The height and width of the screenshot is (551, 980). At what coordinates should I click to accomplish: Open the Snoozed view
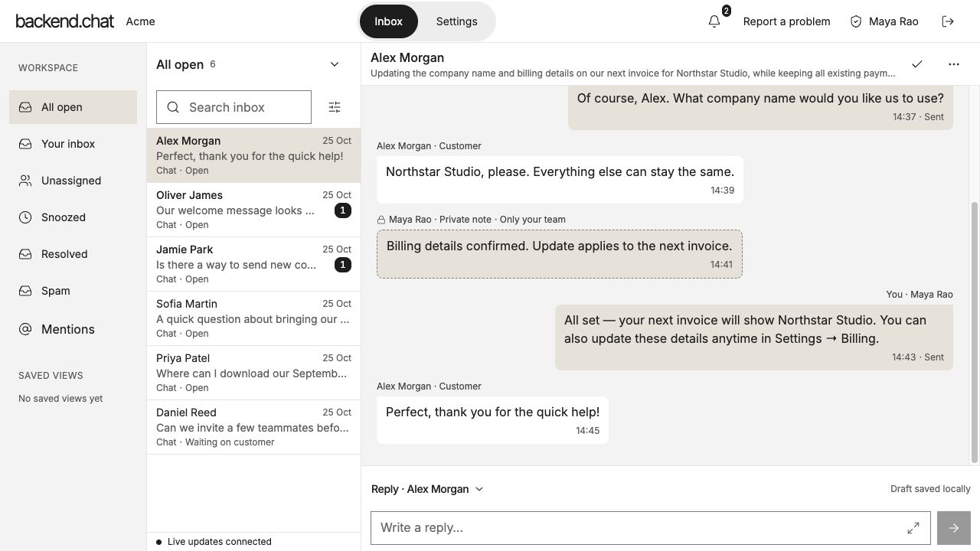tap(73, 217)
